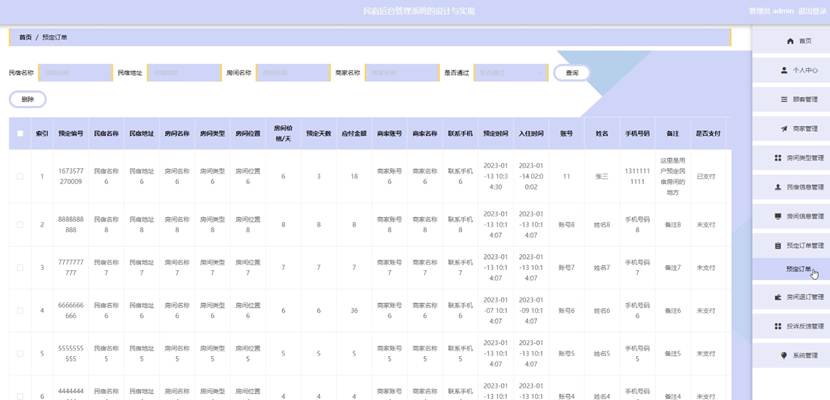Focus the 民宿地址 search field
The width and height of the screenshot is (830, 400).
(x=184, y=72)
